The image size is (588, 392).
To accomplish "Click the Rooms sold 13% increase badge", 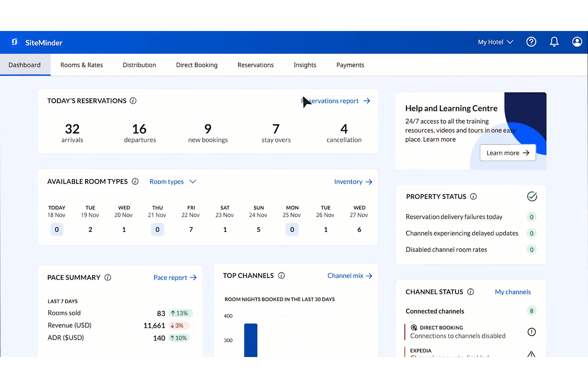I will pos(180,313).
